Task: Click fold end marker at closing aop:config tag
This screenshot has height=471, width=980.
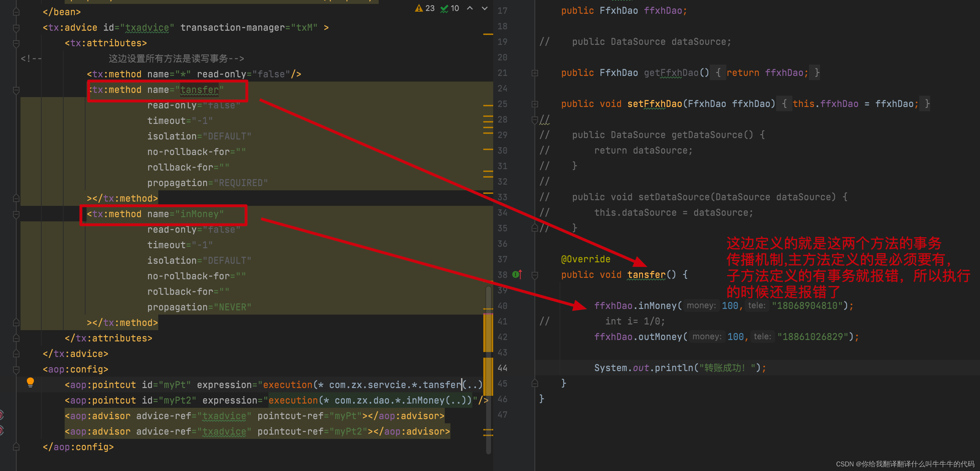Action: [16, 447]
